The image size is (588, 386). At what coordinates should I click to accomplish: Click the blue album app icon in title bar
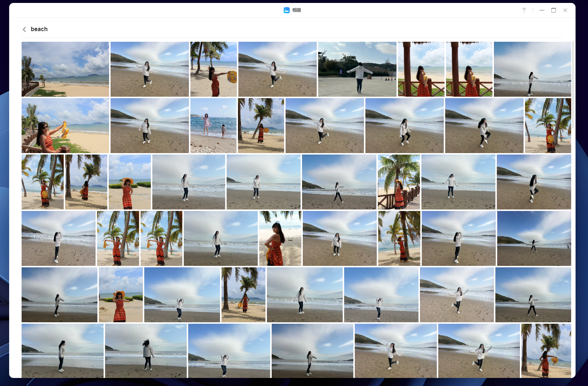point(287,10)
